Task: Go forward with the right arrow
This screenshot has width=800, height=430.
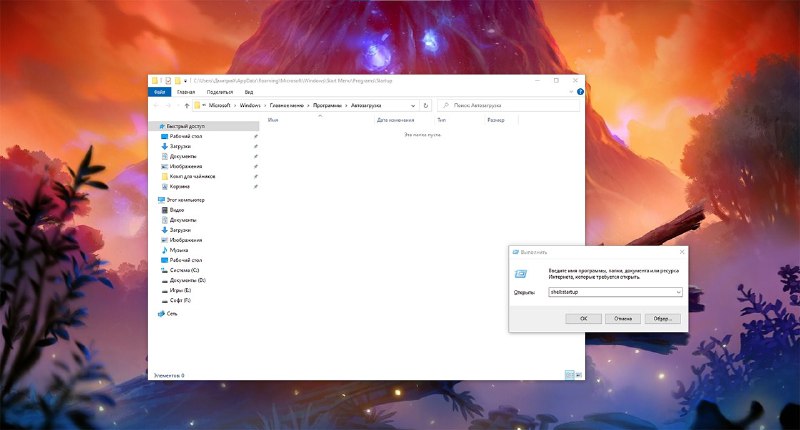Action: 168,106
